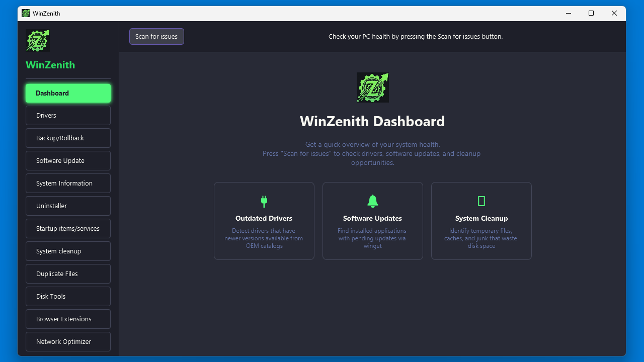Image resolution: width=644 pixels, height=362 pixels.
Task: Click the bell icon for Software Updates
Action: click(x=373, y=202)
